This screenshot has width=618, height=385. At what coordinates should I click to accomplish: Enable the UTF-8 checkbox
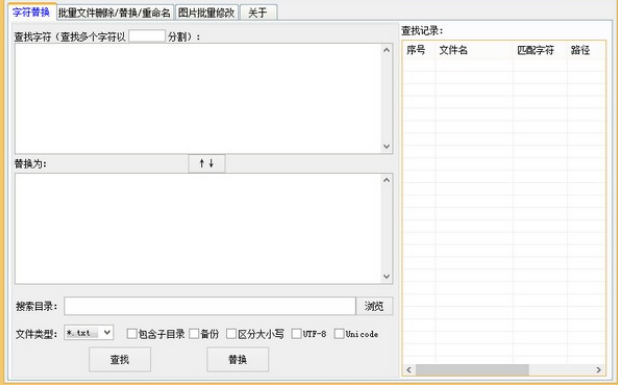coord(296,334)
